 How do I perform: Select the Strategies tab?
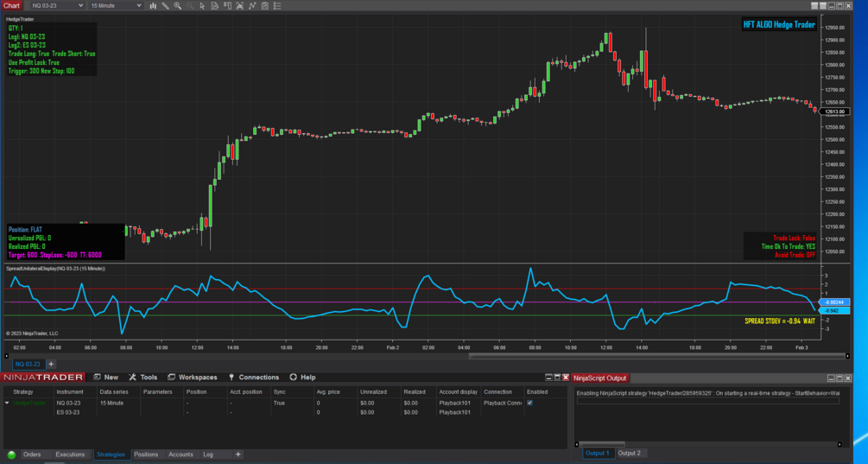click(x=111, y=454)
